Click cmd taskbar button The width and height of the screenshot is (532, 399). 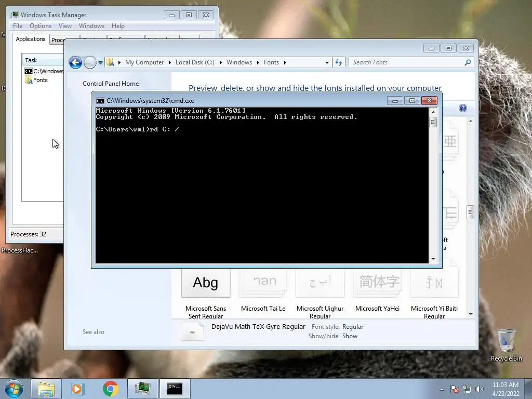click(x=175, y=389)
